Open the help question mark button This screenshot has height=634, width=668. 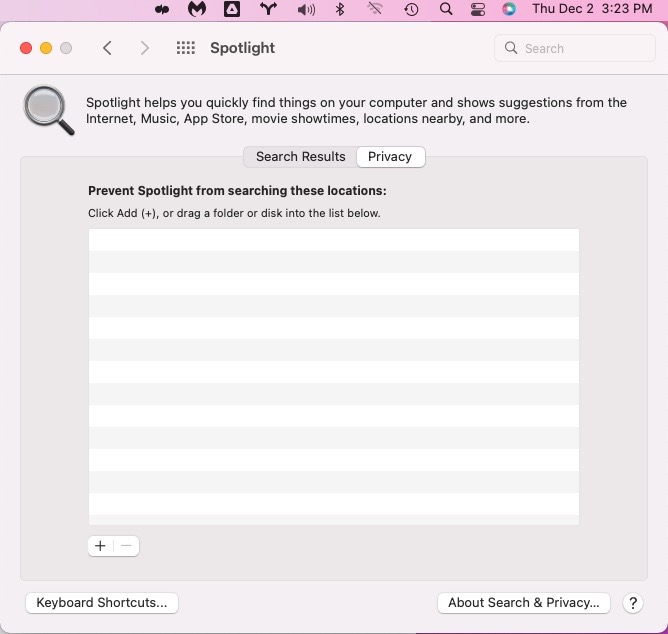pos(633,603)
